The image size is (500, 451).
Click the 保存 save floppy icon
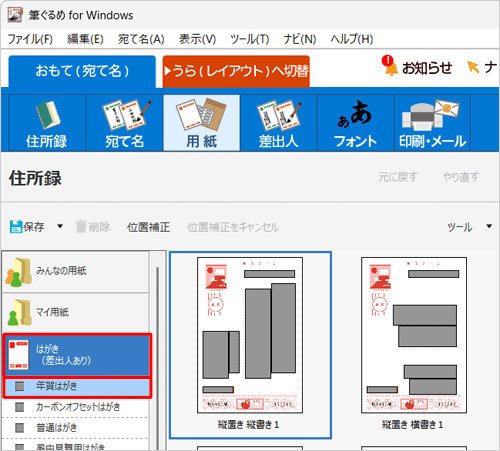pyautogui.click(x=16, y=227)
